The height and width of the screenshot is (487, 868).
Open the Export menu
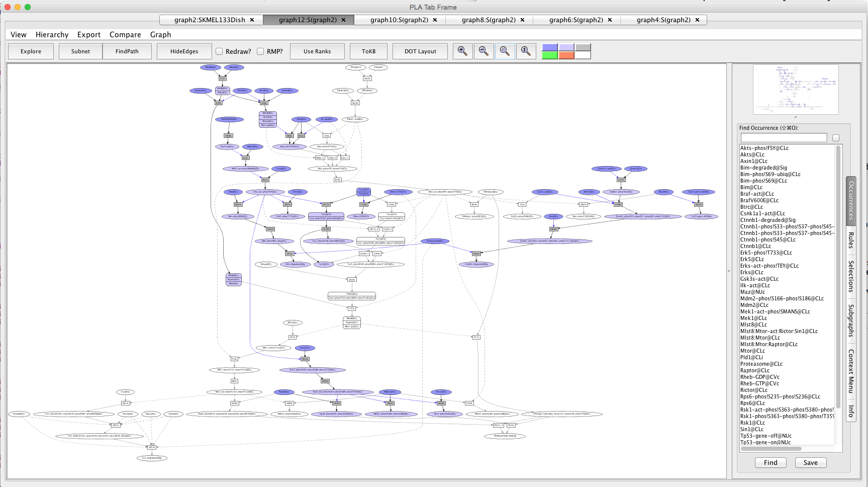click(x=89, y=35)
